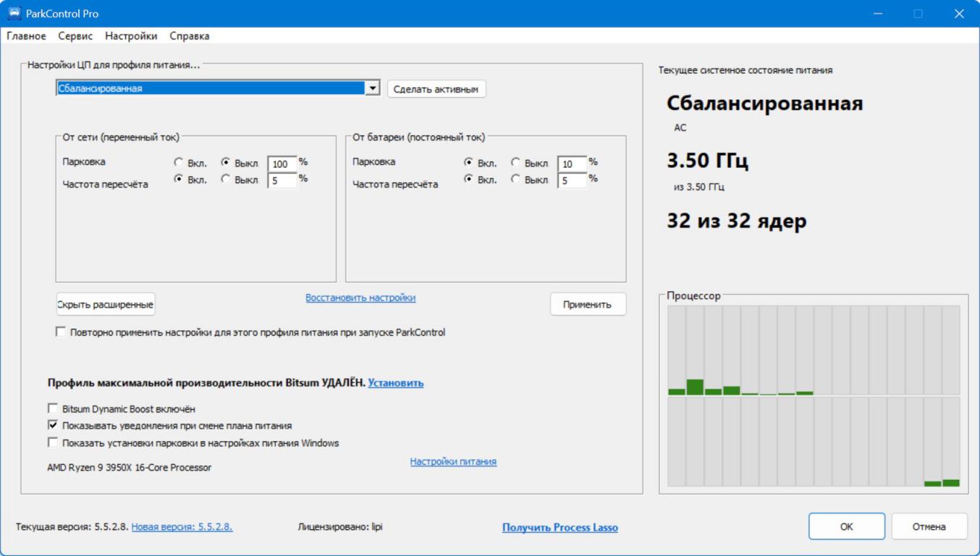
Task: Check reapply settings at ParkControl startup checkbox
Action: click(x=60, y=333)
